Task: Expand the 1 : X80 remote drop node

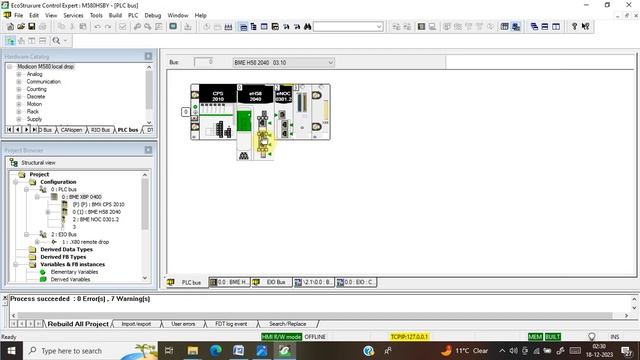Action: tap(37, 242)
